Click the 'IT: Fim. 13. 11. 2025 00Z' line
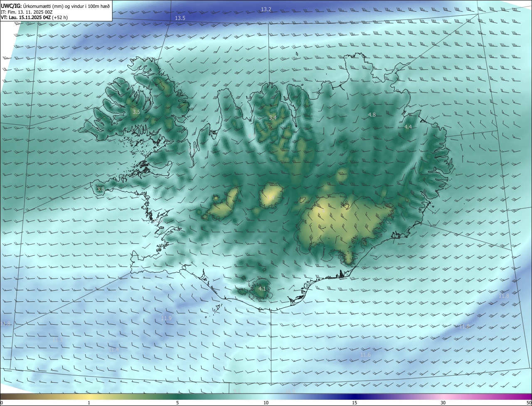The width and height of the screenshot is (532, 406). [27, 12]
